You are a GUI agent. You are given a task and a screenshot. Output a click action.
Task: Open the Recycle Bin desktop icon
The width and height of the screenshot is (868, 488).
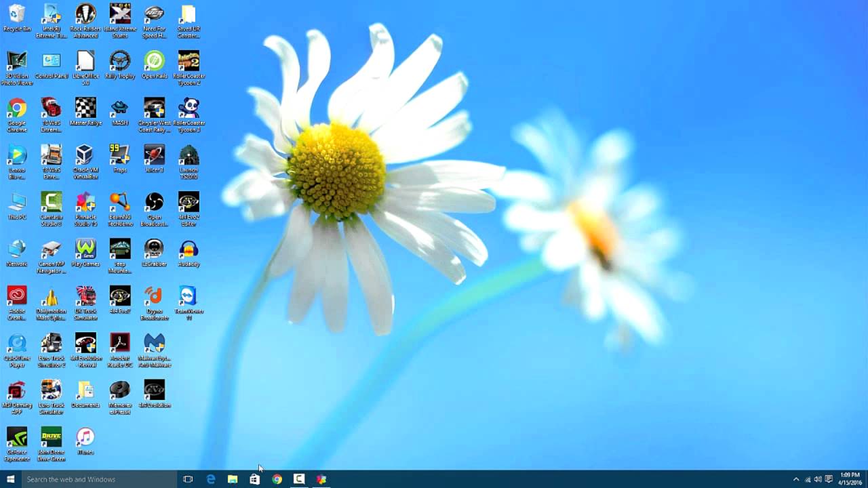17,18
